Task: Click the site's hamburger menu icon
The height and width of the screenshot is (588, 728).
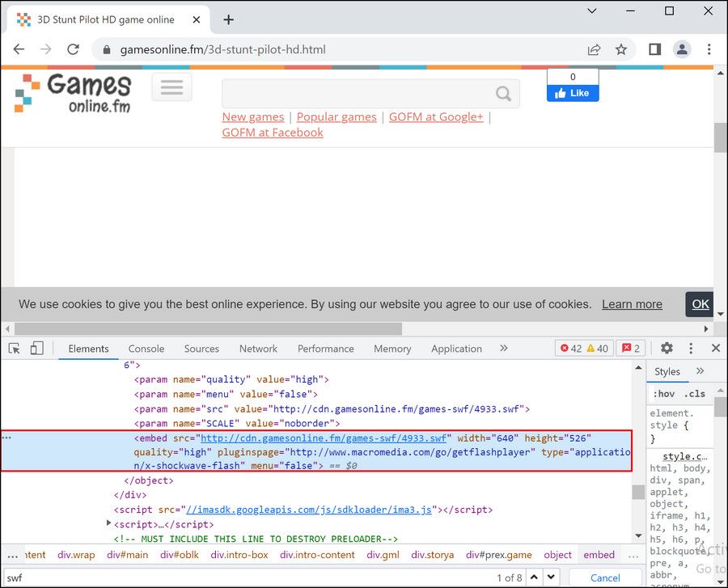Action: (171, 87)
